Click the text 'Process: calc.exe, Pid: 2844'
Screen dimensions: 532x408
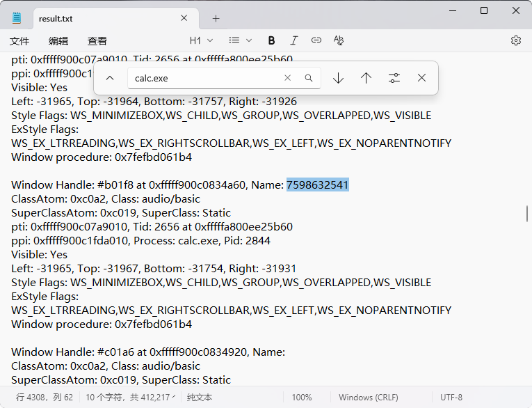[x=202, y=240]
